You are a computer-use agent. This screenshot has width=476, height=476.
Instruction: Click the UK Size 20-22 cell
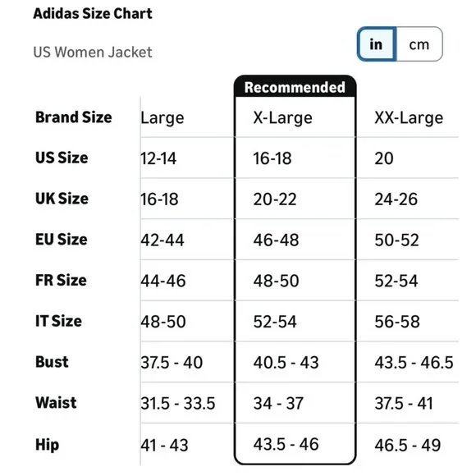[275, 199]
